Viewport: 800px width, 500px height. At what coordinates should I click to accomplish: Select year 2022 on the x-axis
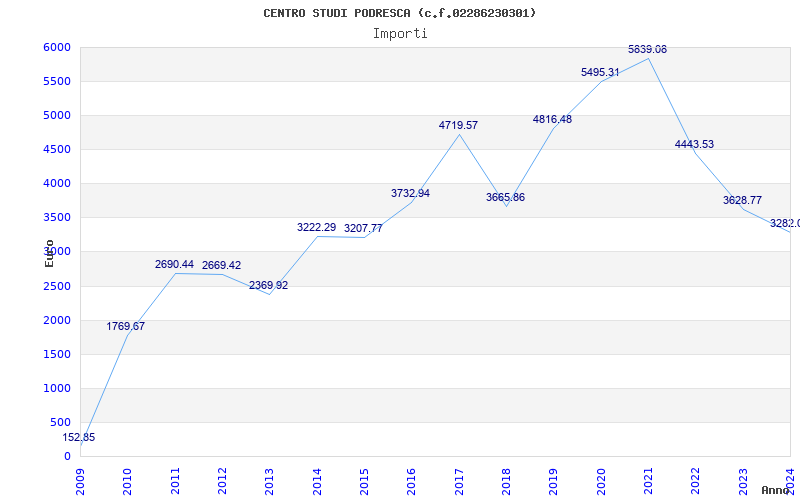695,481
